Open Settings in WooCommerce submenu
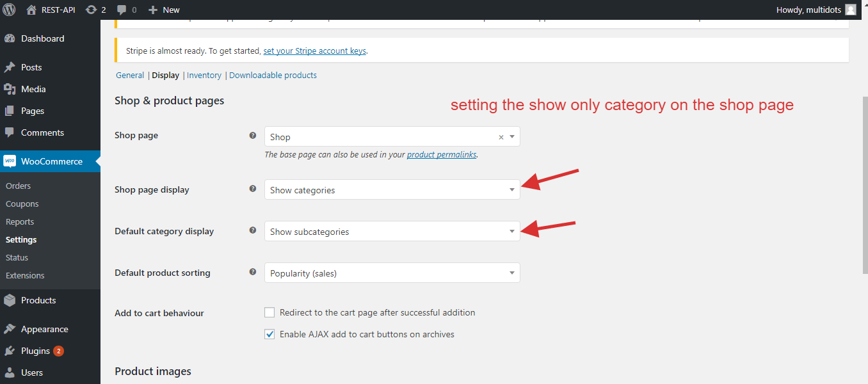Viewport: 868px width, 384px height. coord(21,239)
